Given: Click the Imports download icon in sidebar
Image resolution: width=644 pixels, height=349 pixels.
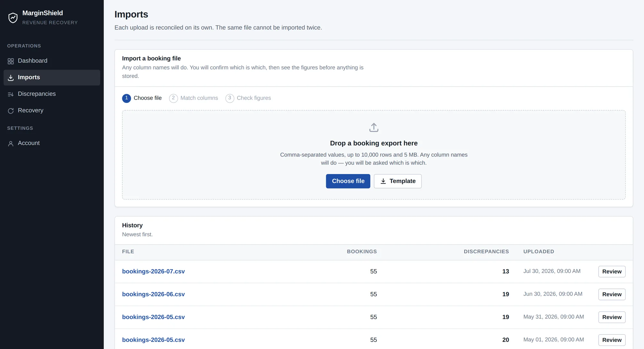Looking at the screenshot, I should point(11,78).
